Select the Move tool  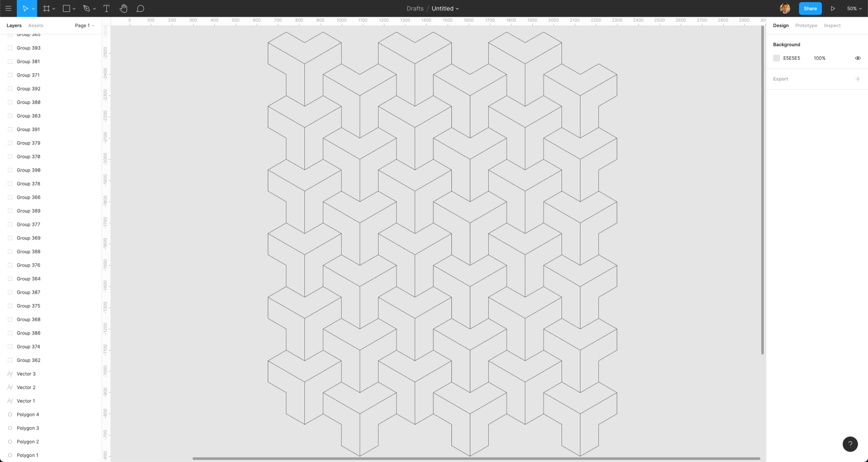(x=24, y=8)
